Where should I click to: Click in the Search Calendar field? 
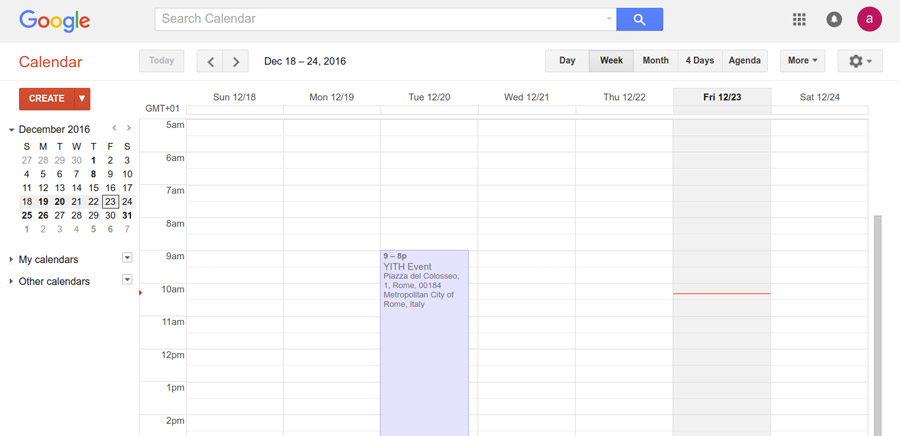[x=380, y=19]
